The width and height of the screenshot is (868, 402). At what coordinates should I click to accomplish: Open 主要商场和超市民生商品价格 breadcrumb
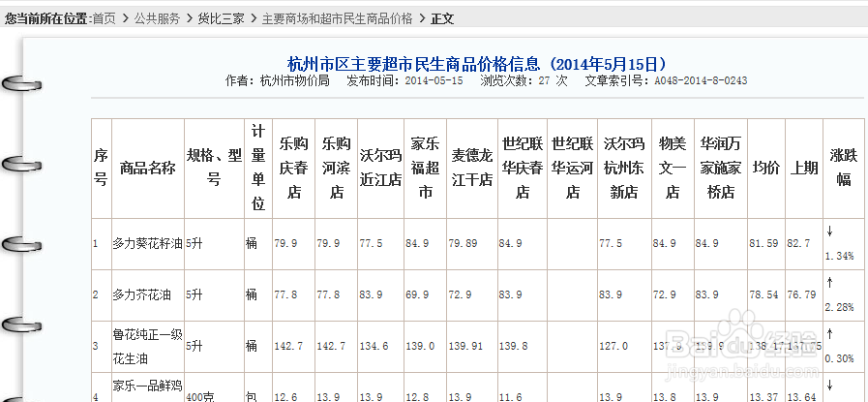click(x=337, y=18)
